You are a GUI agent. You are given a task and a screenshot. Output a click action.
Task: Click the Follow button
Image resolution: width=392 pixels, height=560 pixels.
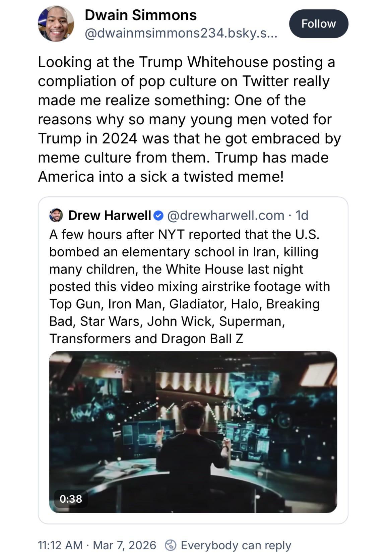[318, 24]
